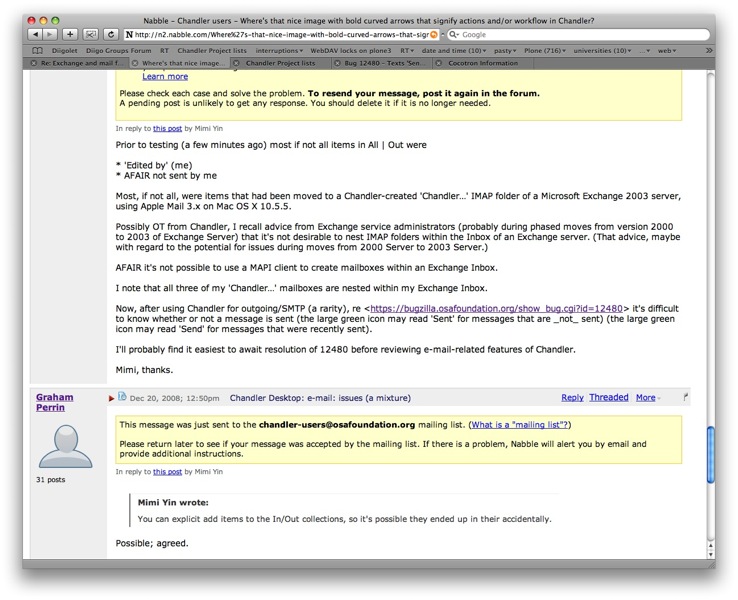This screenshot has width=738, height=600.
Task: Click the Add bookmark plus button
Action: (x=70, y=34)
